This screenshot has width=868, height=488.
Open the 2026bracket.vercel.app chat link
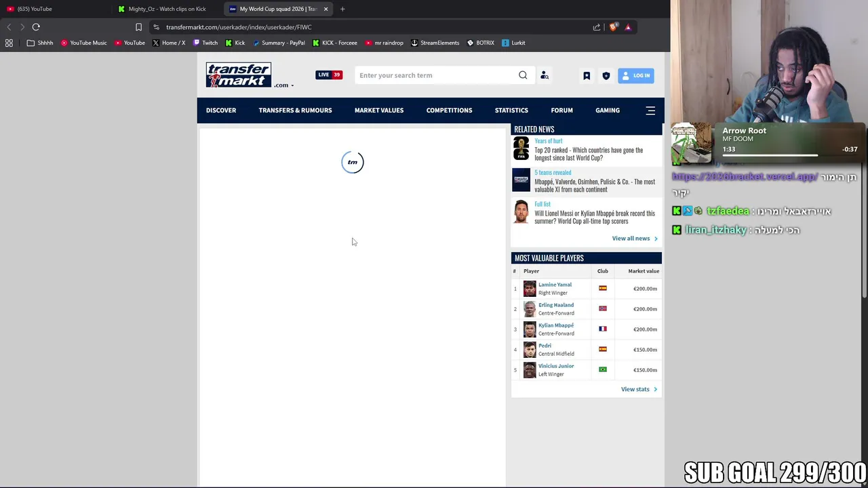coord(744,177)
